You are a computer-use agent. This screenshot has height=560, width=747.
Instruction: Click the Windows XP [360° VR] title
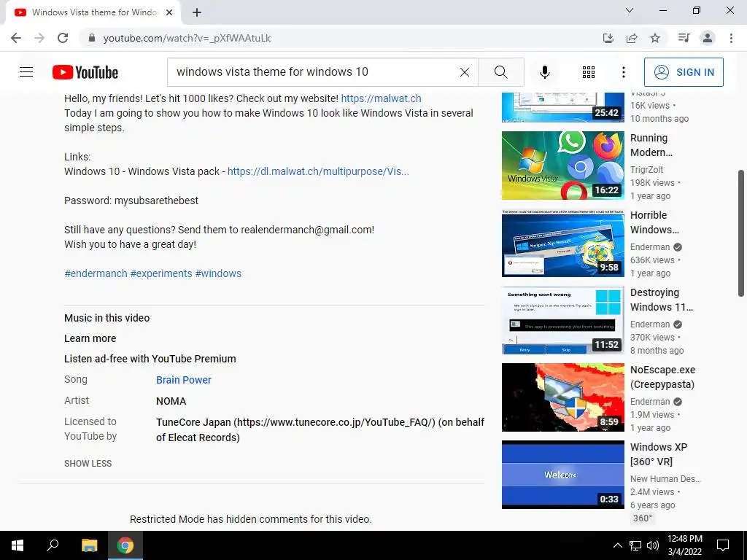[659, 454]
